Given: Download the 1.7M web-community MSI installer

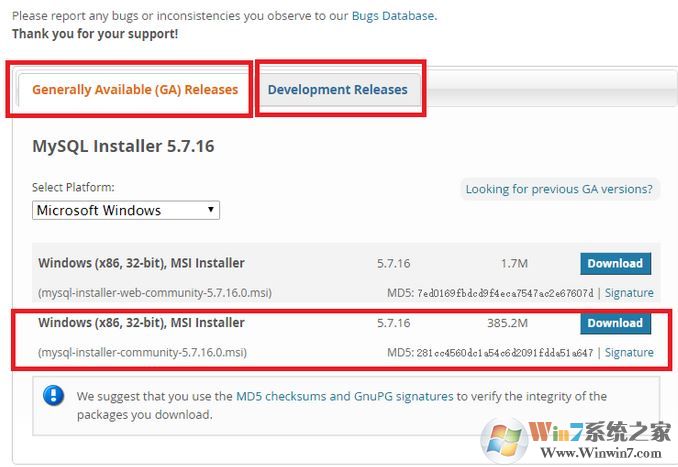Looking at the screenshot, I should tap(615, 263).
